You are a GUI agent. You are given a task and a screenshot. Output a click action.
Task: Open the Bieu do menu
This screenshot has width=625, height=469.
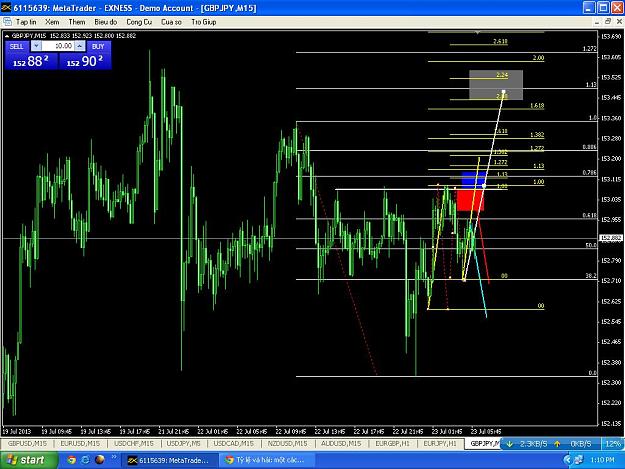[x=106, y=22]
